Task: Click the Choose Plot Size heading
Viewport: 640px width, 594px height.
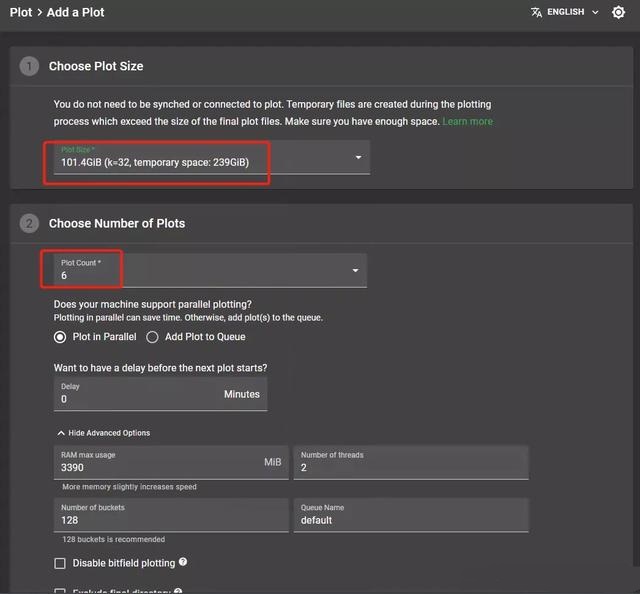Action: (x=96, y=66)
